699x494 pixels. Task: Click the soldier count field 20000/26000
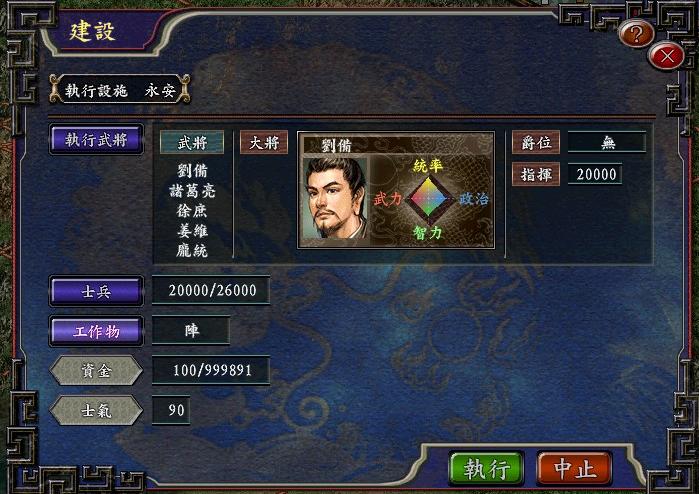tap(211, 291)
